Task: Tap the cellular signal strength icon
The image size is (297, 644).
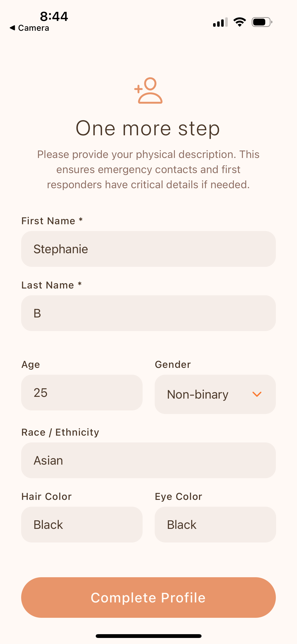Action: (x=220, y=22)
